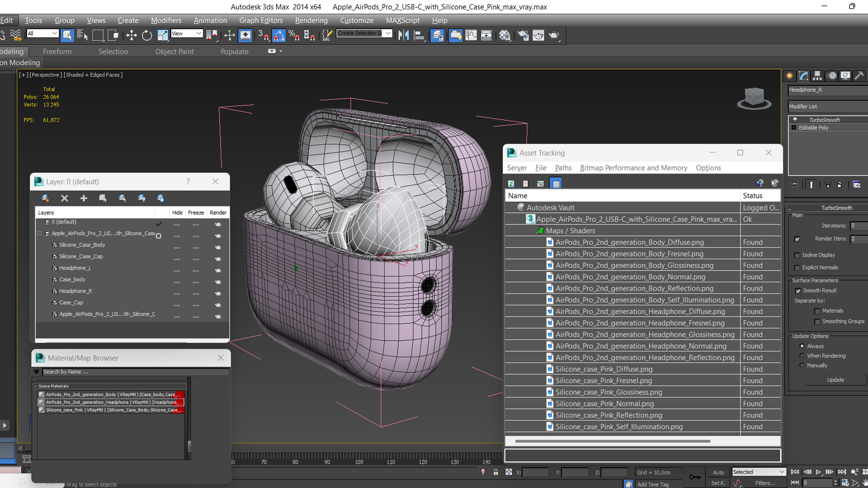This screenshot has width=868, height=488.
Task: Open Paths menu in Asset Tracking
Action: coord(563,168)
